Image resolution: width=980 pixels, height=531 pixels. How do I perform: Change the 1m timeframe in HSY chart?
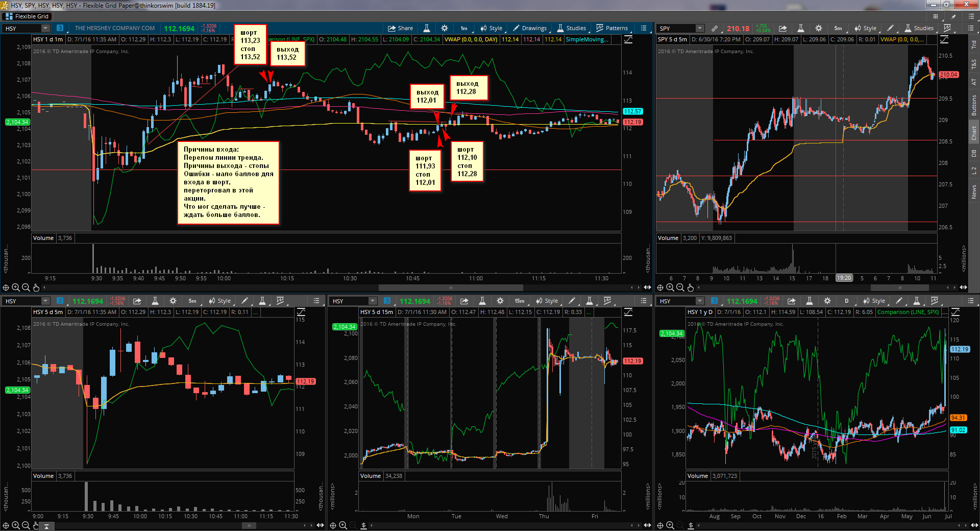click(x=464, y=28)
